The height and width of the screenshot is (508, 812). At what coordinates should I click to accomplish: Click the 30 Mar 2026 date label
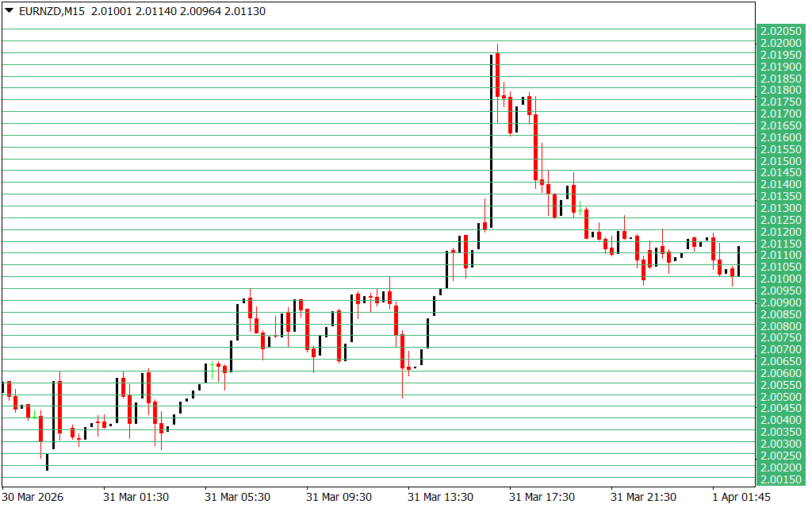(x=33, y=497)
